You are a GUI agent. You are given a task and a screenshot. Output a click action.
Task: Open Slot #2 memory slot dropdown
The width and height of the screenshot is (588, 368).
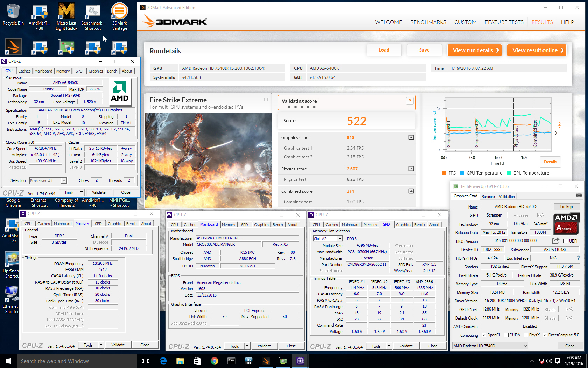click(x=339, y=239)
